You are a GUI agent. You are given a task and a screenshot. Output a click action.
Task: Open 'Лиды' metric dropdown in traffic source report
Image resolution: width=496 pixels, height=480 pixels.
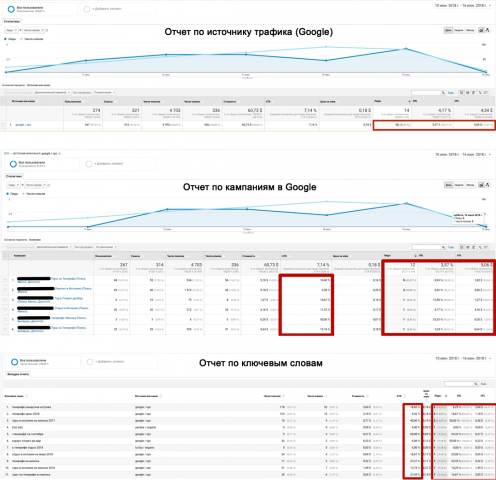[11, 30]
